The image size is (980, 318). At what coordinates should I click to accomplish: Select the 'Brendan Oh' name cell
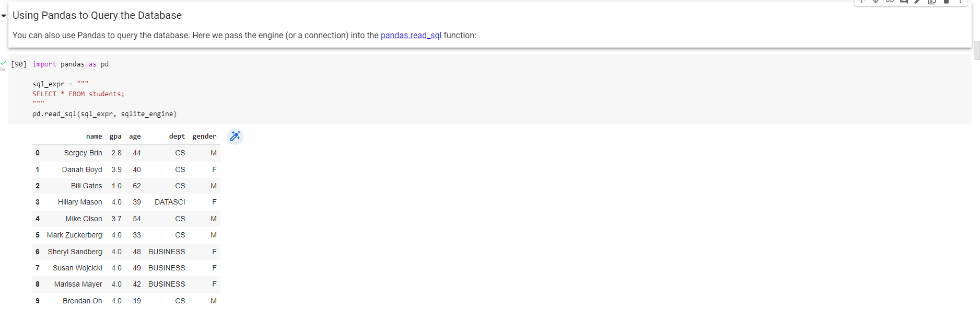(x=83, y=301)
